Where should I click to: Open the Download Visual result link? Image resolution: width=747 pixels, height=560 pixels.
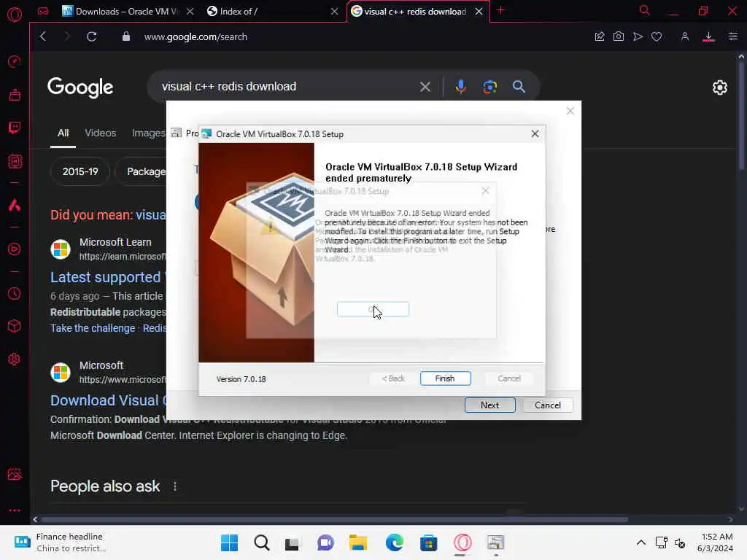[108, 400]
